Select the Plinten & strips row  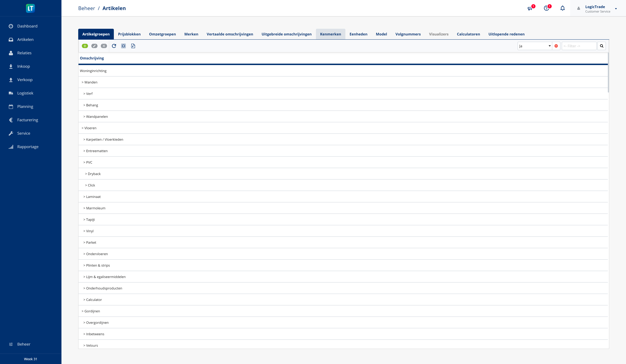(x=343, y=265)
